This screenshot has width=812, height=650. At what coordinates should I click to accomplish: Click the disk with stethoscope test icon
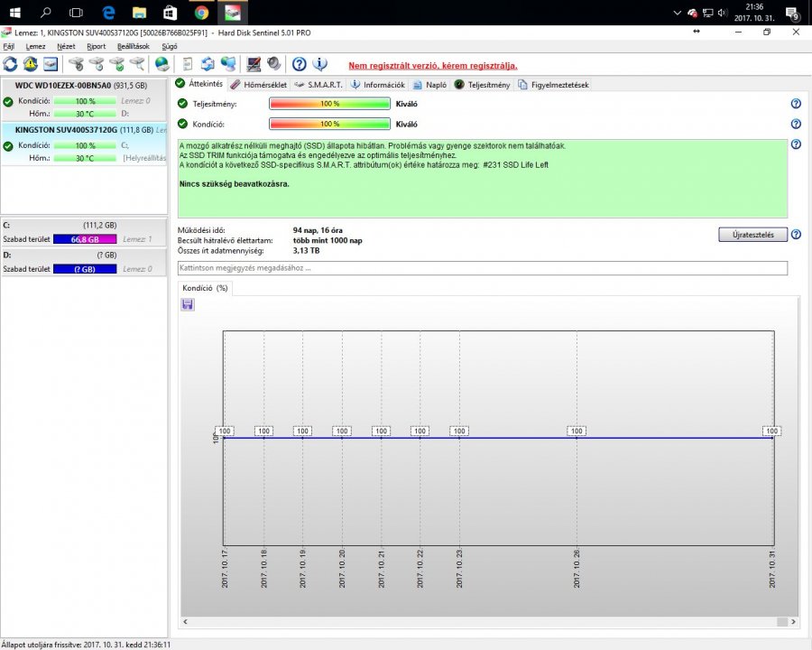(77, 64)
